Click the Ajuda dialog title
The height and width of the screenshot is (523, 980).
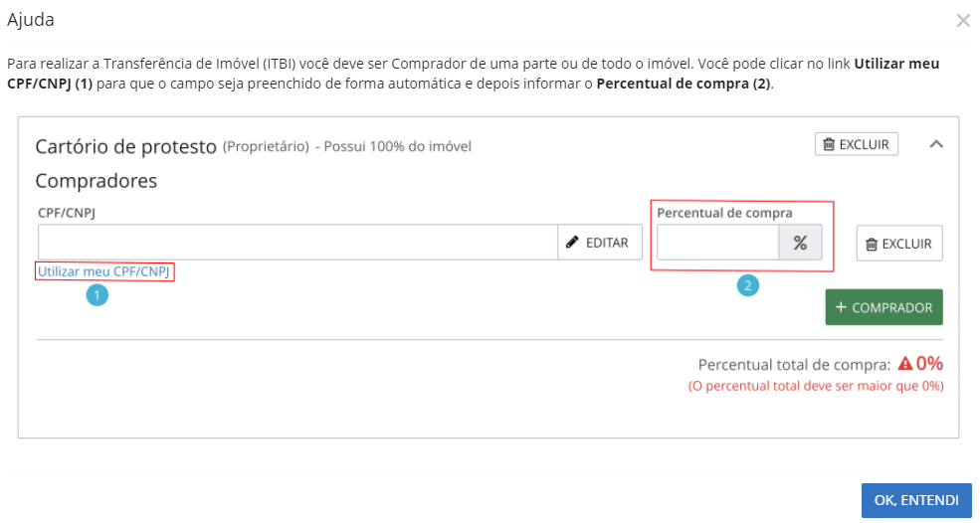(31, 20)
